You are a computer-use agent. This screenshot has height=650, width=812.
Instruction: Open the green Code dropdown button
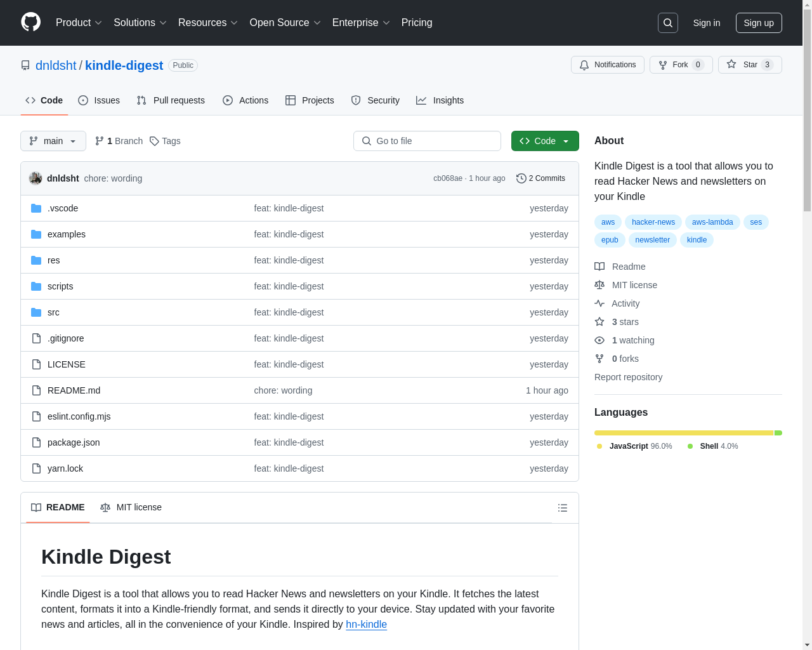coord(545,141)
